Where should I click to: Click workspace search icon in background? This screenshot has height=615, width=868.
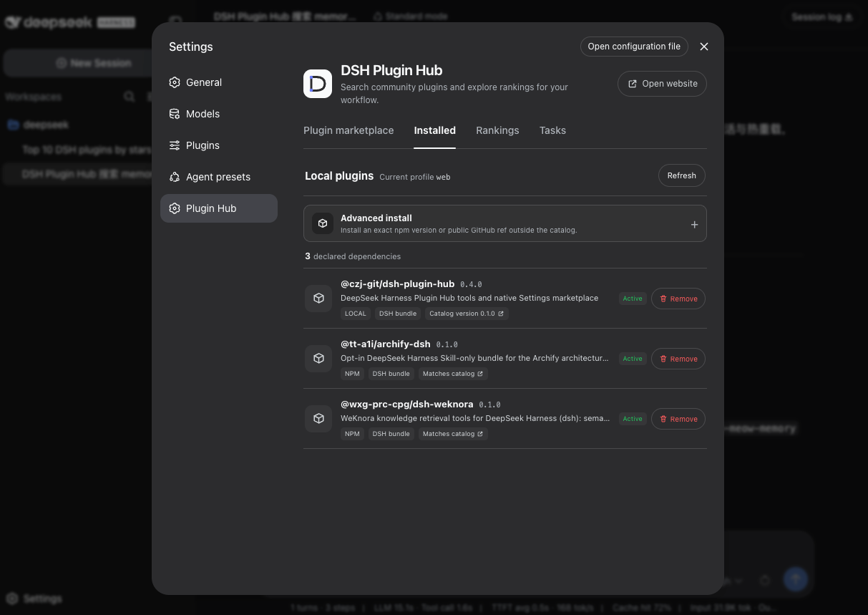coord(130,96)
